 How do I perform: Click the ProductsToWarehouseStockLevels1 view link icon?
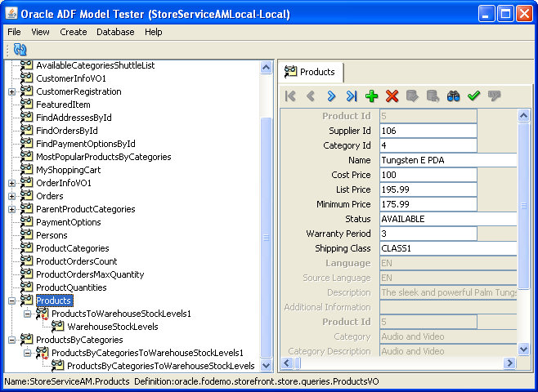pos(42,313)
